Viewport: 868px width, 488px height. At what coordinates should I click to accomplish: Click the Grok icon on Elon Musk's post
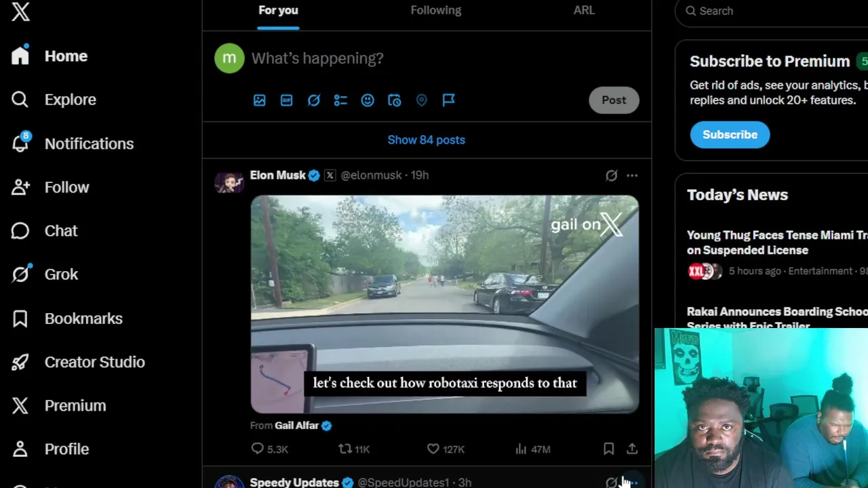coord(612,176)
